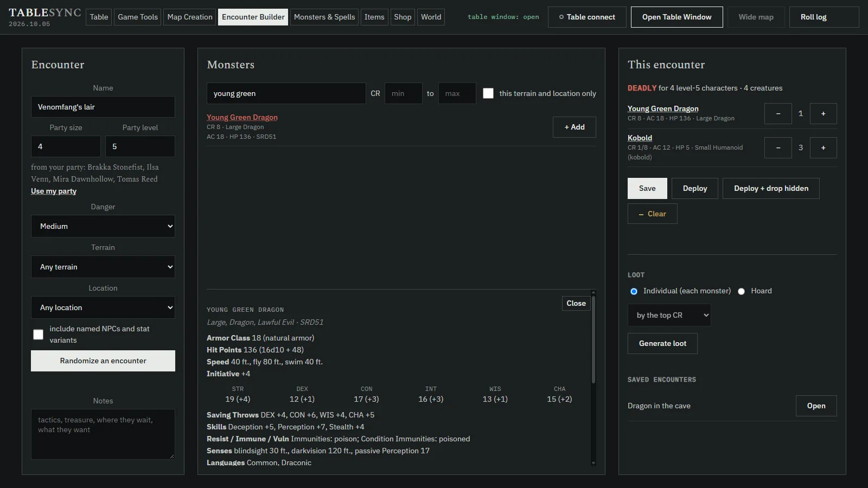The image size is (868, 488).
Task: Click Kobold name in This encounter
Action: click(640, 138)
